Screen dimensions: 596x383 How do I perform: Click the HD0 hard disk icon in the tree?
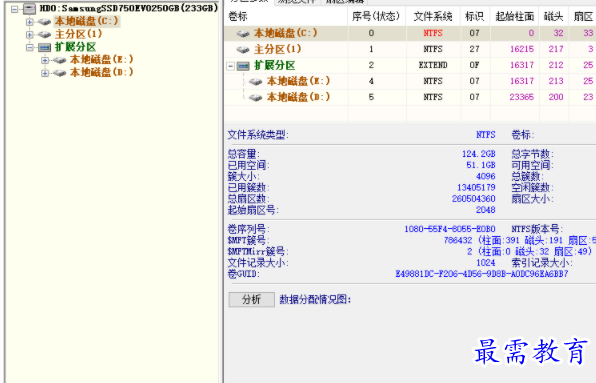[x=29, y=8]
